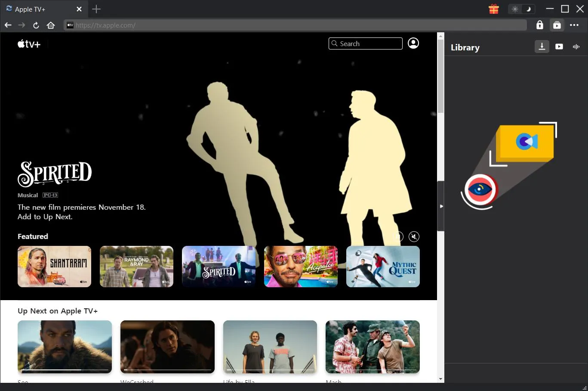The image size is (588, 391).
Task: Click the lock icon beside the address bar
Action: point(539,25)
